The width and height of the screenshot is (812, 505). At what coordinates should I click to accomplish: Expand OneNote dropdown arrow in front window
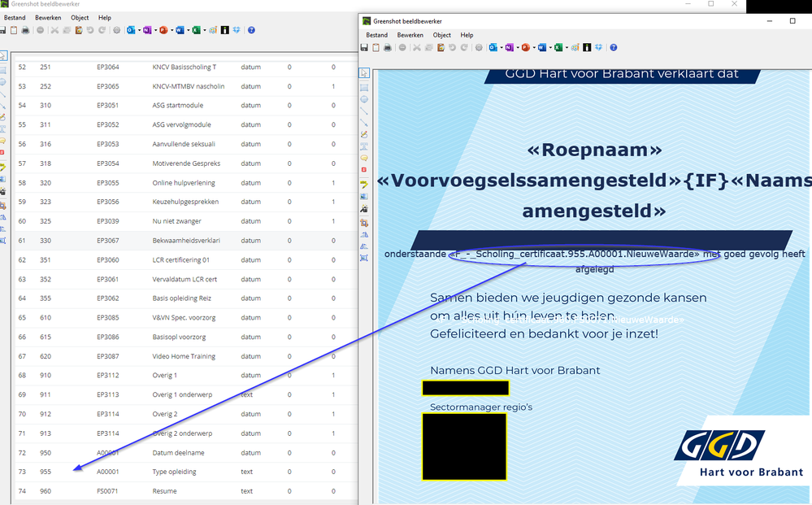pyautogui.click(x=518, y=48)
